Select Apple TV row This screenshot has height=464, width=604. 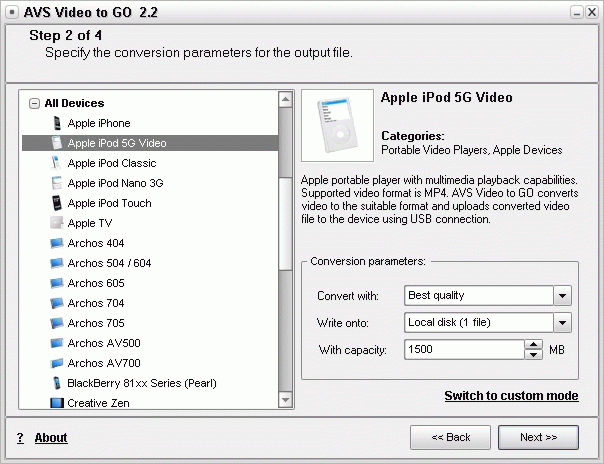(150, 223)
